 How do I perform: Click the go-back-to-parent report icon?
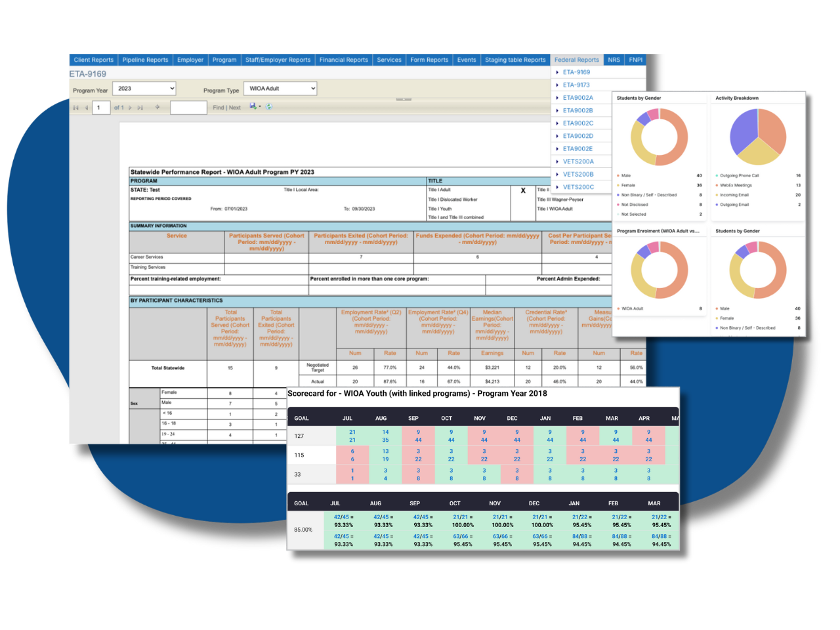157,107
